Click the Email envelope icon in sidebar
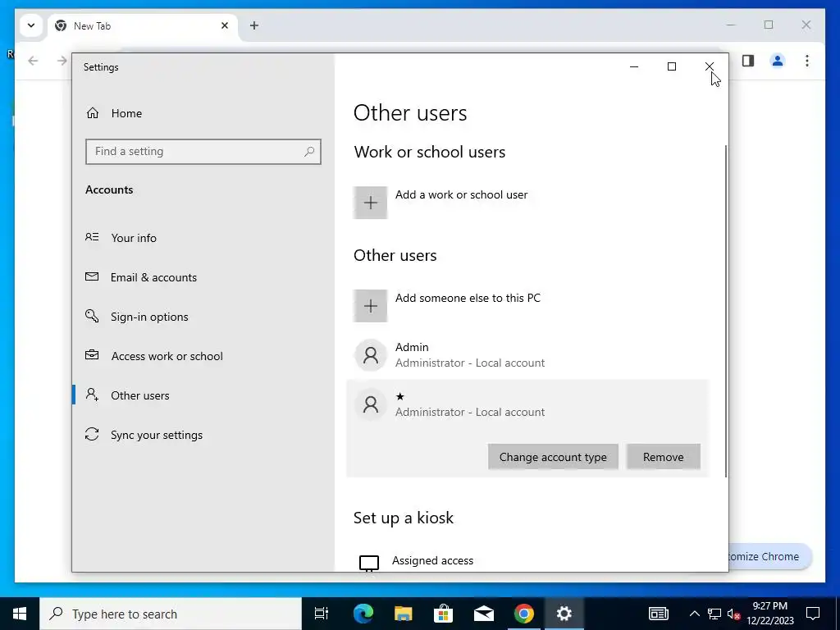840x630 pixels. pos(92,276)
